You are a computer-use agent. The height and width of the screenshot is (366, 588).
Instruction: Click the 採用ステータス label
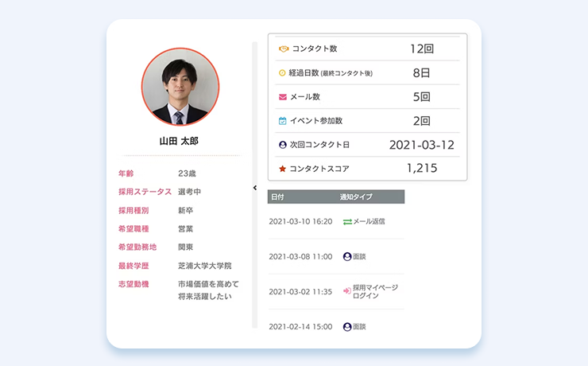[145, 192]
